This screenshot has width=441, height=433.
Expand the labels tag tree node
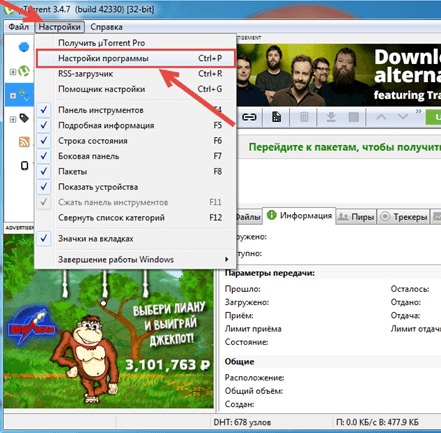pos(13,119)
